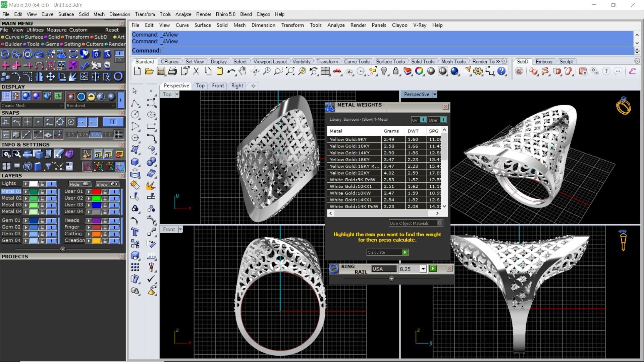Click the Calculate button in Metal Weights
Image resolution: width=644 pixels, height=362 pixels.
(387, 252)
